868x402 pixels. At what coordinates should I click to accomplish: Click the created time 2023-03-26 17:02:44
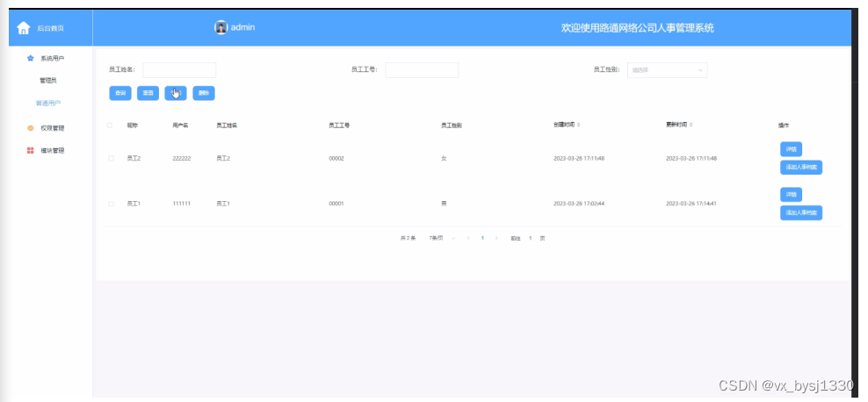click(579, 204)
